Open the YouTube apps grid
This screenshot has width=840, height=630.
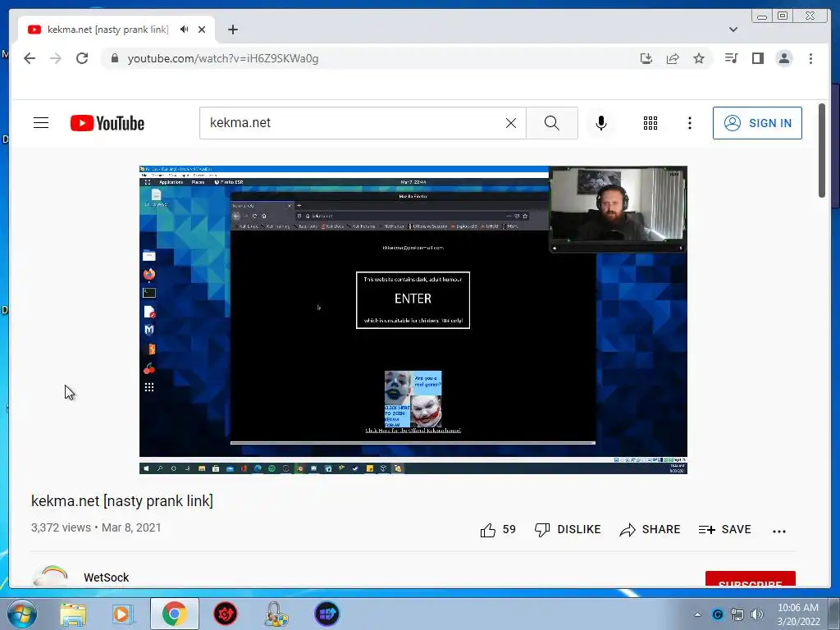(651, 123)
